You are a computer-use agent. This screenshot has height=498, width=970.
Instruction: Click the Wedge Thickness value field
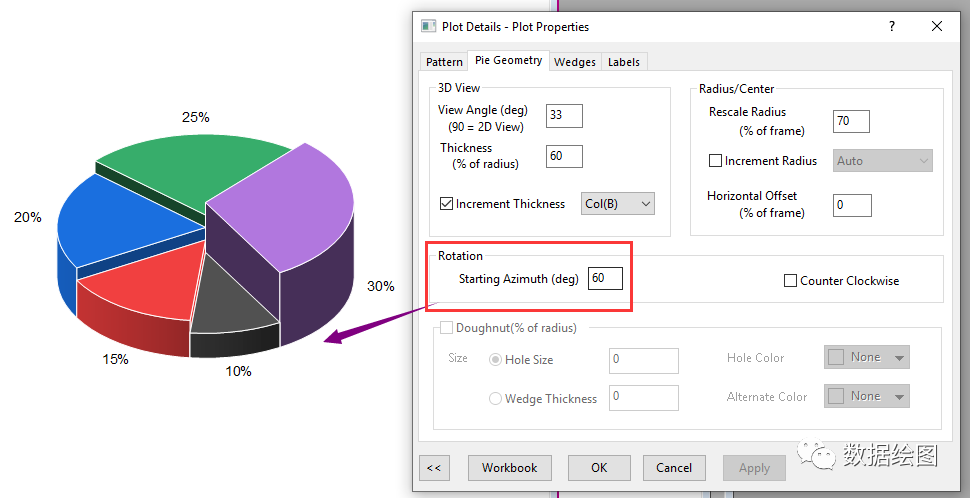pos(644,398)
